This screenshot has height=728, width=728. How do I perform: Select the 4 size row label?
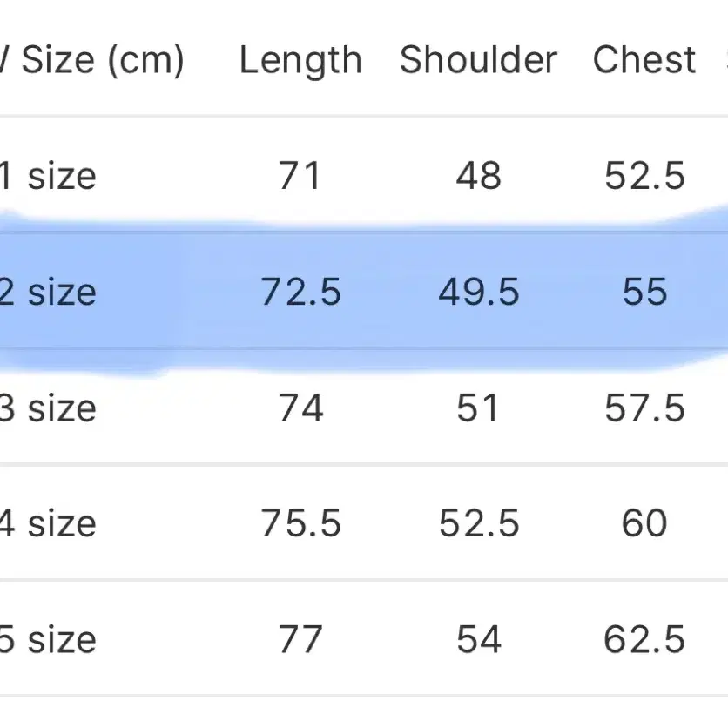point(48,523)
